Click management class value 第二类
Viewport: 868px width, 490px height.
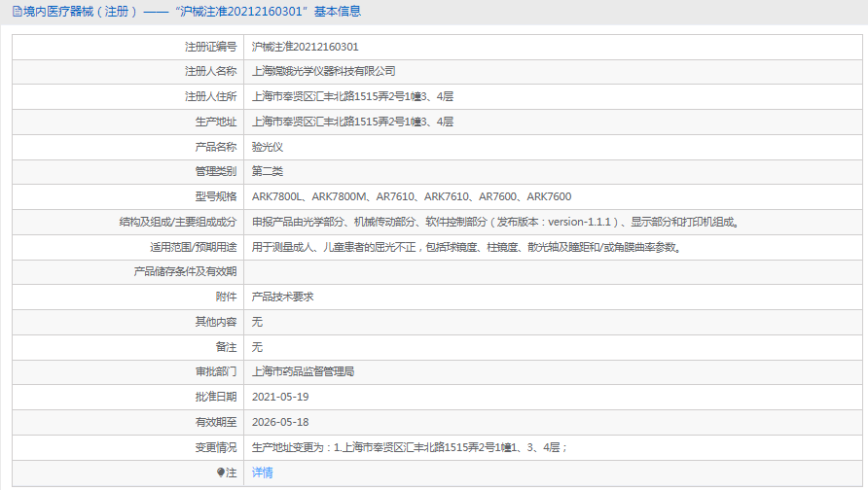[x=268, y=171]
